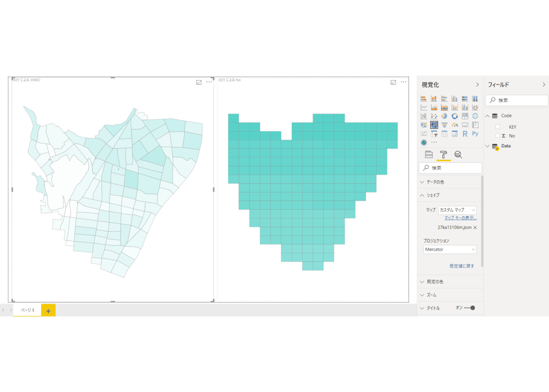Viewport: 549px width, 392px height.
Task: Pick the gauge visualization icon
Action: (455, 125)
